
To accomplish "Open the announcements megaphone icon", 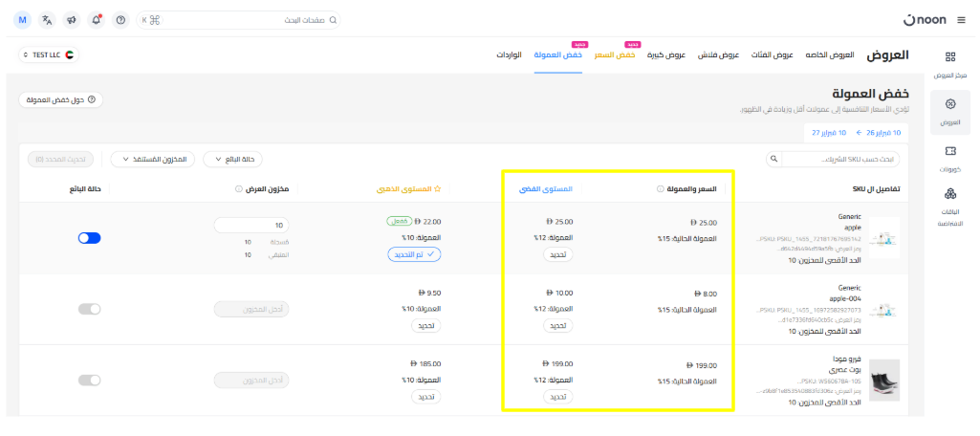I will point(72,20).
